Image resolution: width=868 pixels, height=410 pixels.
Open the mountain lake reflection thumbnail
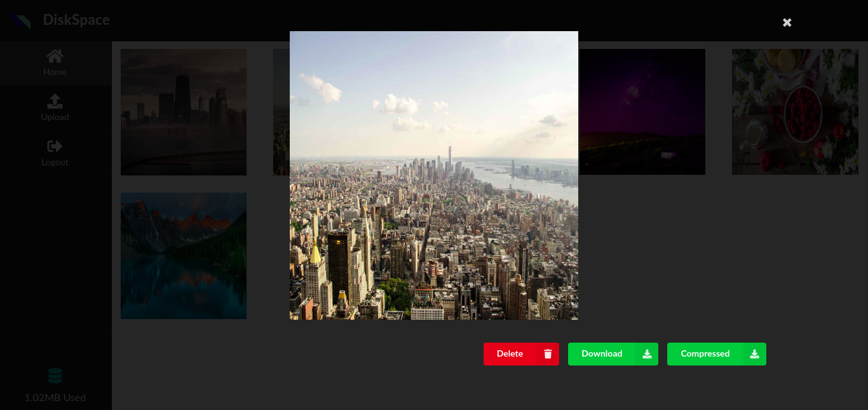click(184, 256)
